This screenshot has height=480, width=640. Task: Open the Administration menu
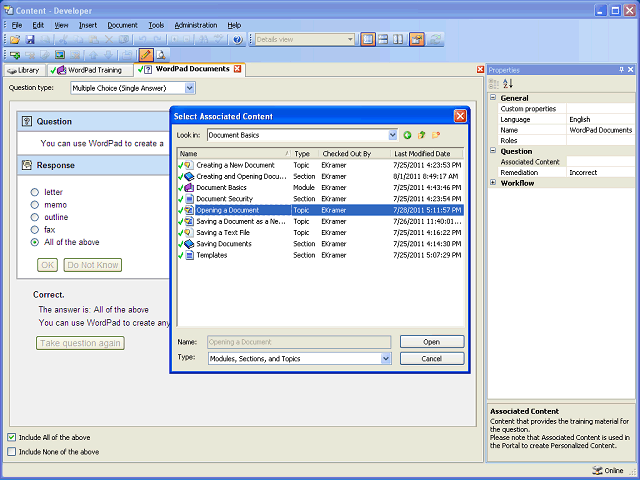(196, 25)
